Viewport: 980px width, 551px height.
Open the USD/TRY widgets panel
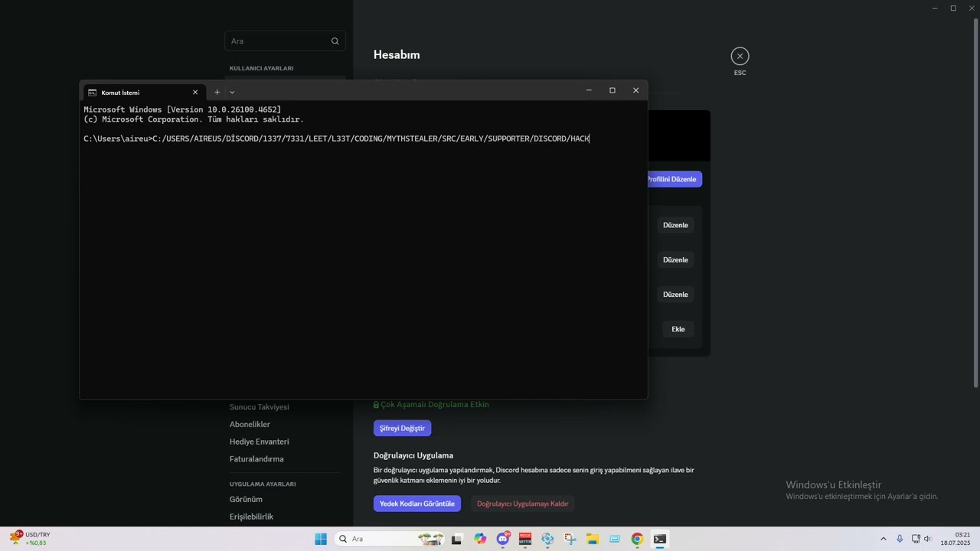[x=31, y=539]
